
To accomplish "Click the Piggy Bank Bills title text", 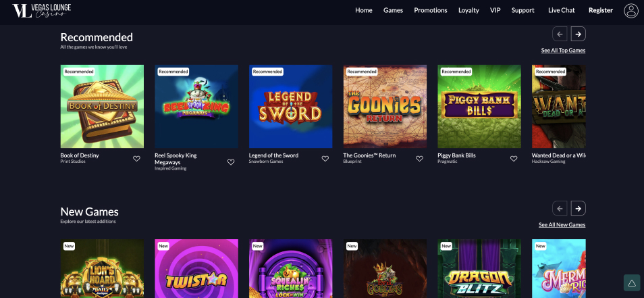I will 457,155.
